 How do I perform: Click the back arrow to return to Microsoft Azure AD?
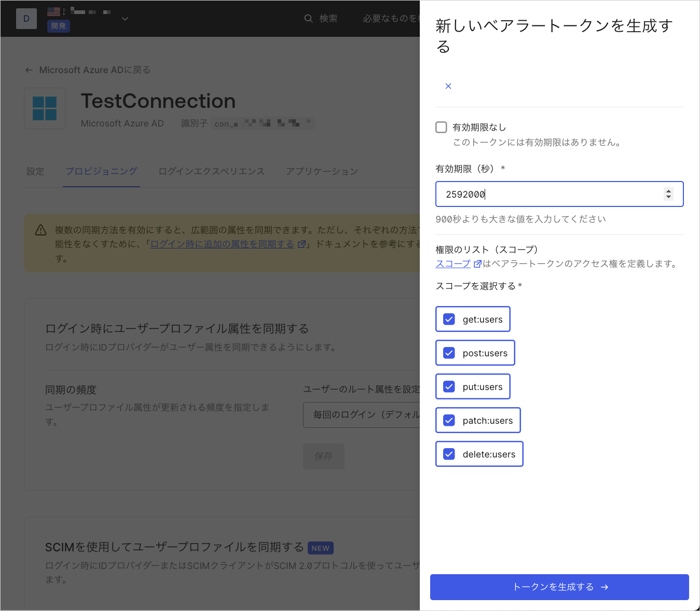[29, 70]
